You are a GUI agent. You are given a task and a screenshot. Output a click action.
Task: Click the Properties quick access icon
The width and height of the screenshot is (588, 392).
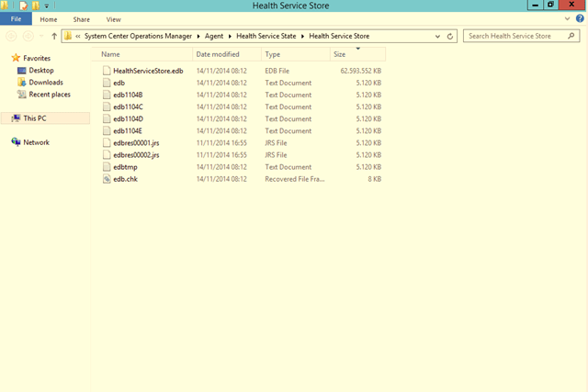pos(23,6)
